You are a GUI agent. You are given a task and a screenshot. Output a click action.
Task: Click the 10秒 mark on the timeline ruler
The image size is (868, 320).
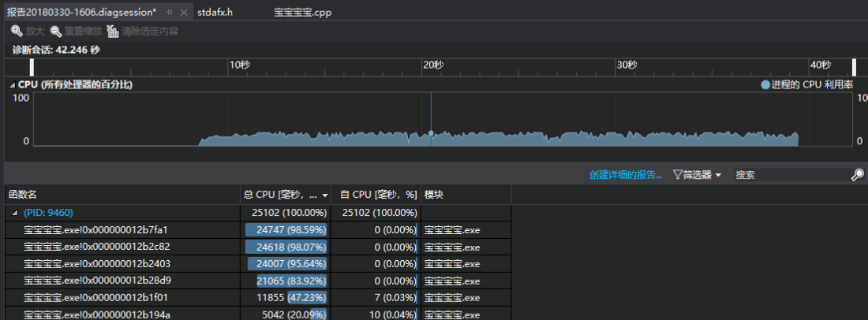point(239,65)
